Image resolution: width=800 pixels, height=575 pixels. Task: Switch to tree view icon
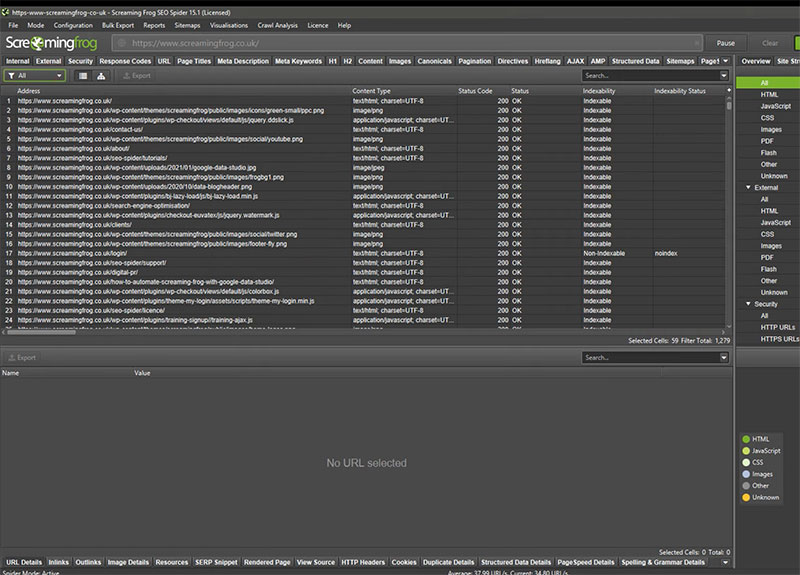coord(101,76)
